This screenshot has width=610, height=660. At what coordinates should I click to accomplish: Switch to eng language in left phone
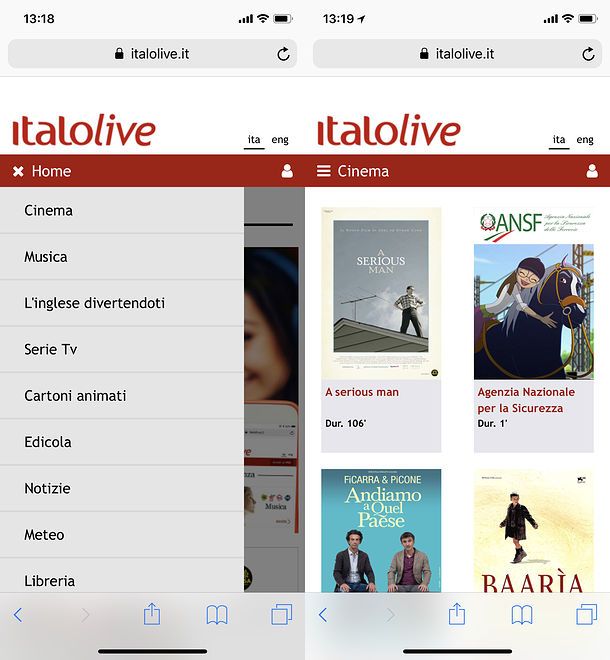[280, 140]
